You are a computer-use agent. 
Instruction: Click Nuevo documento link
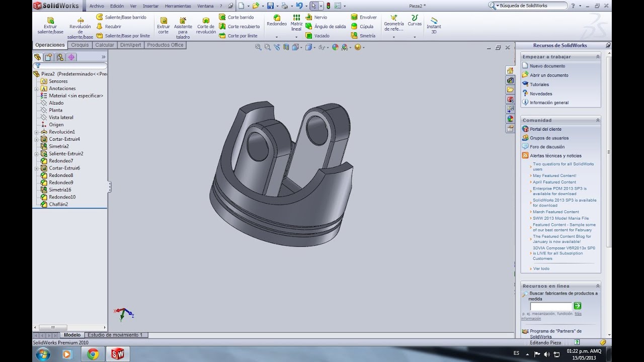pos(547,66)
